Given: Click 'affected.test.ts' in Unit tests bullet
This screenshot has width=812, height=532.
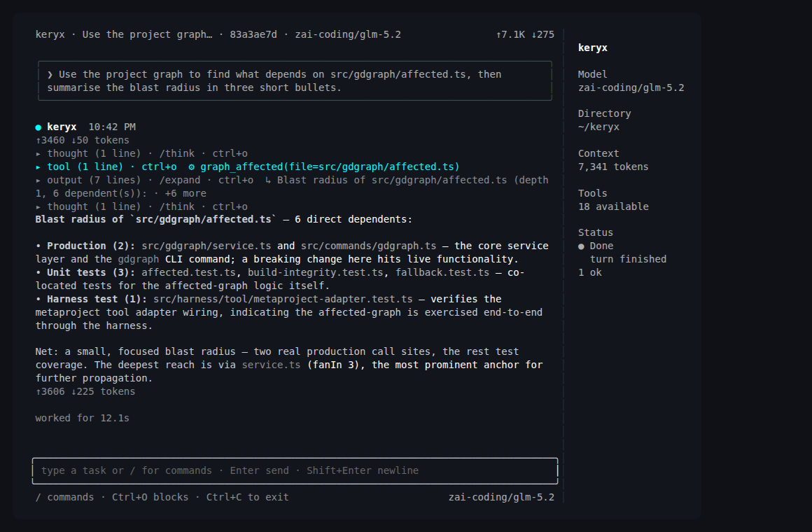Looking at the screenshot, I should pyautogui.click(x=188, y=272).
